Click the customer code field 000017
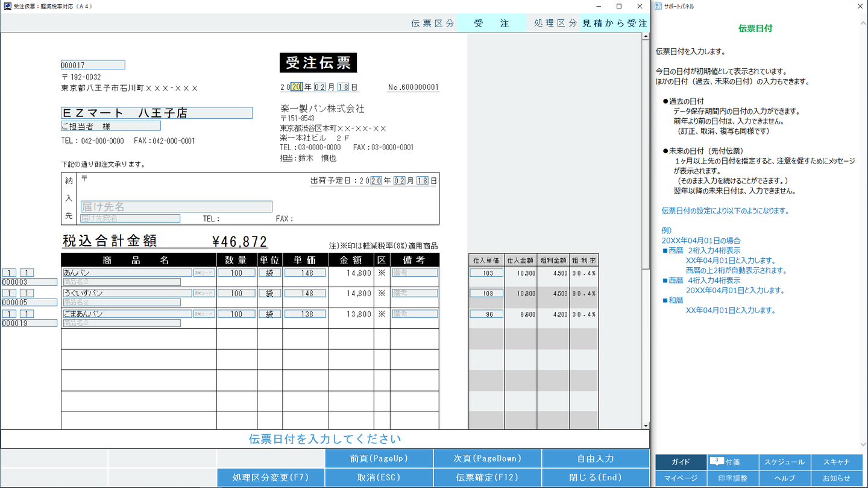 coord(93,65)
